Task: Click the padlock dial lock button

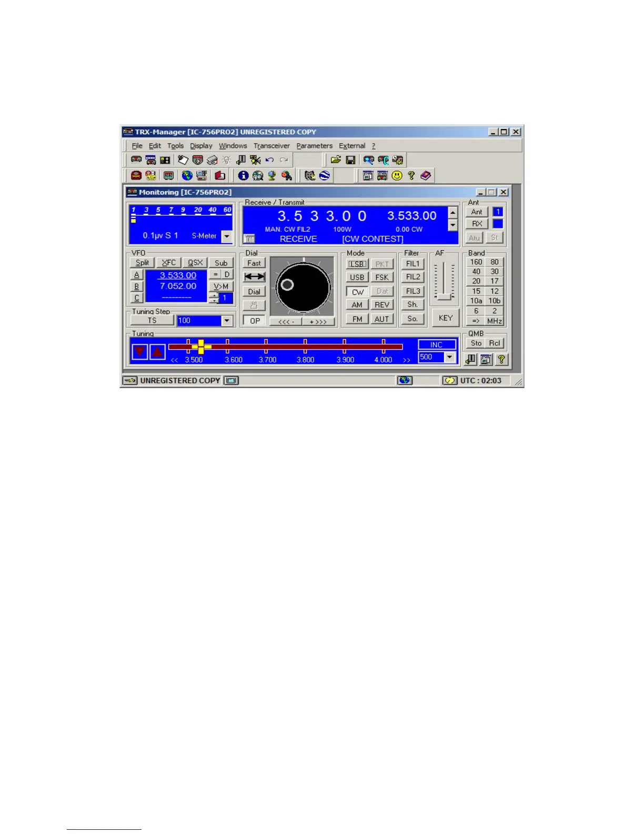Action: point(254,305)
